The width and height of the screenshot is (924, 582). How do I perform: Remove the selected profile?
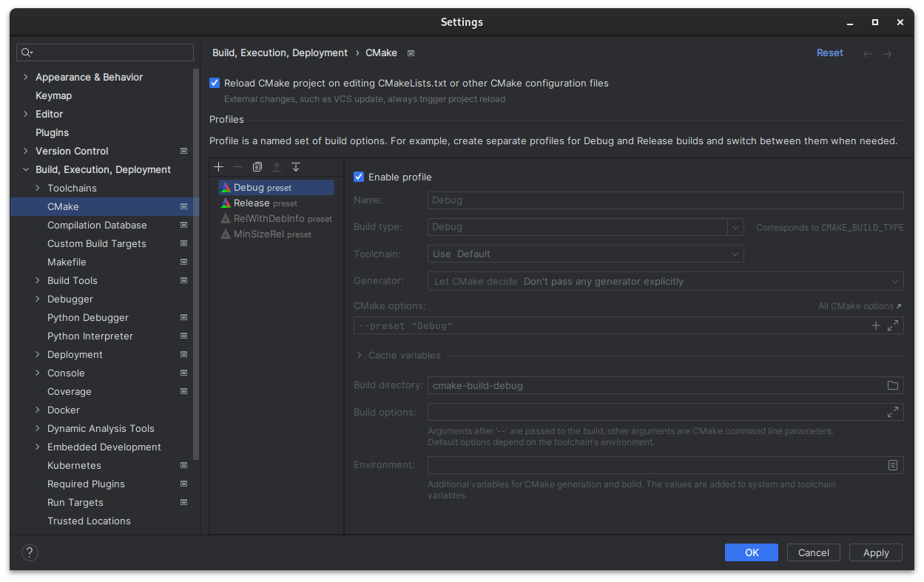(237, 166)
